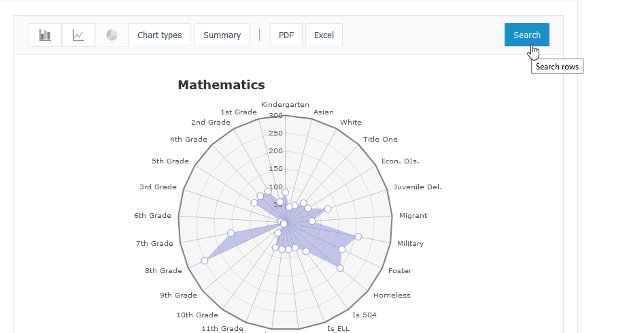Click the 8th Grade data point
The width and height of the screenshot is (644, 333).
coord(205,261)
